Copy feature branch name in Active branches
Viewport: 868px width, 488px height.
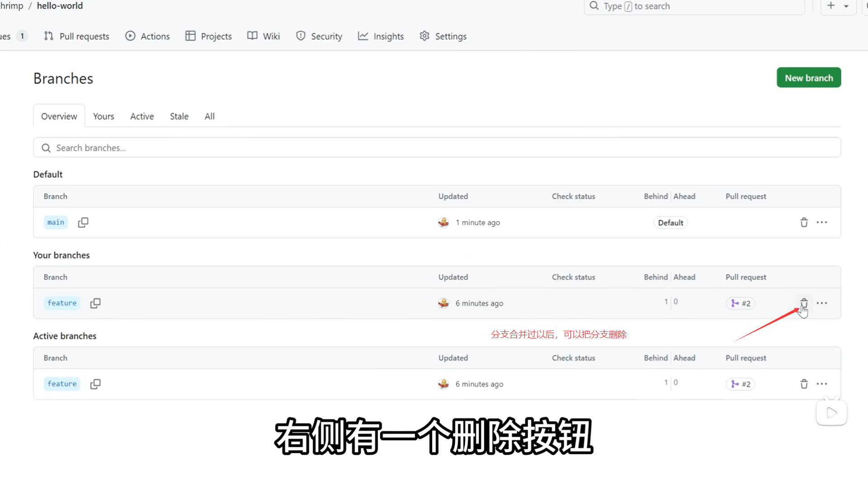[x=95, y=384]
